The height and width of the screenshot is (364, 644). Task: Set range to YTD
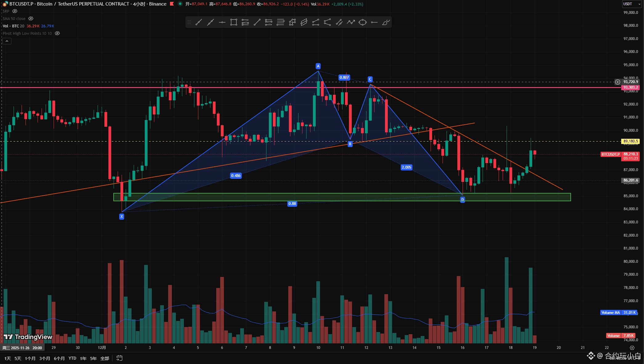[x=72, y=358]
